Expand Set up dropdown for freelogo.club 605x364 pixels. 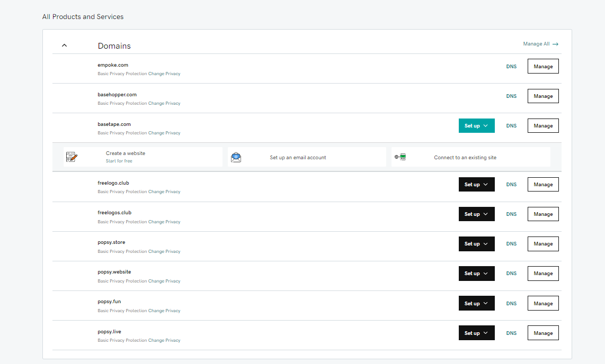(x=476, y=185)
